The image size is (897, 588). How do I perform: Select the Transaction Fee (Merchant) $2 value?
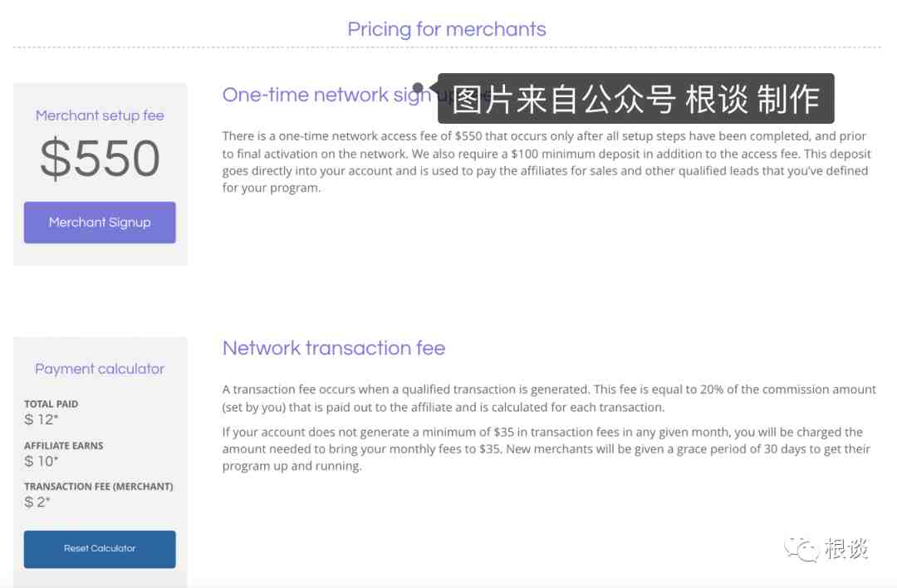click(37, 502)
